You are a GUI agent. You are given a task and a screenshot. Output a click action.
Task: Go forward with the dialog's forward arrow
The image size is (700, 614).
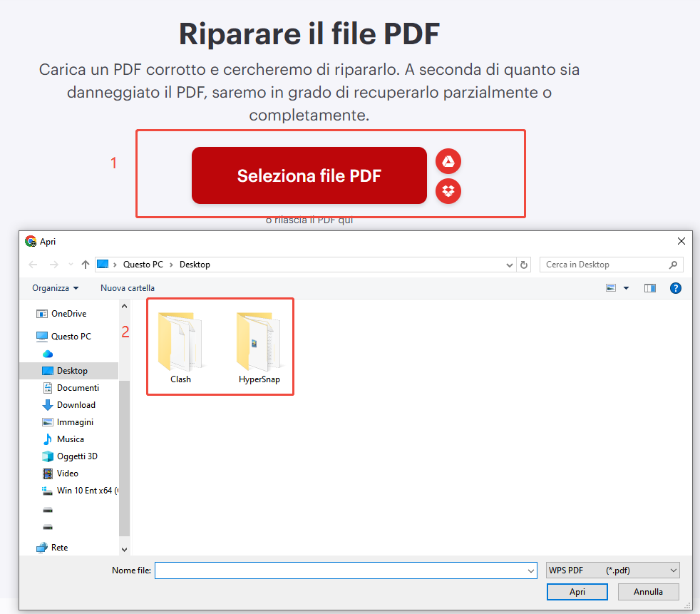click(x=54, y=265)
